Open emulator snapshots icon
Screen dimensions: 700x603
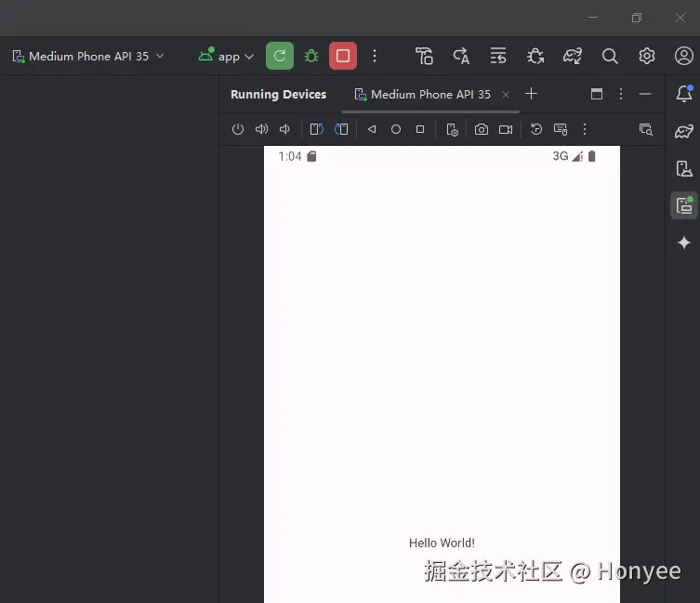tap(535, 129)
